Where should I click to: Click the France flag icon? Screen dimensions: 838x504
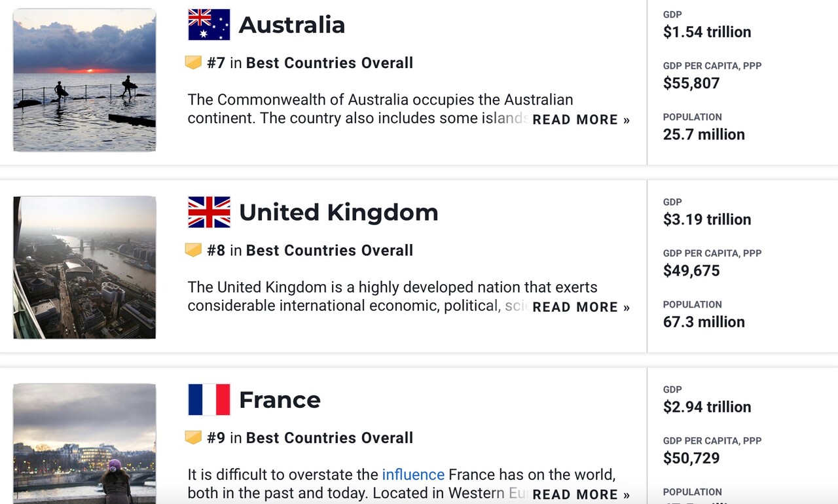pyautogui.click(x=209, y=400)
